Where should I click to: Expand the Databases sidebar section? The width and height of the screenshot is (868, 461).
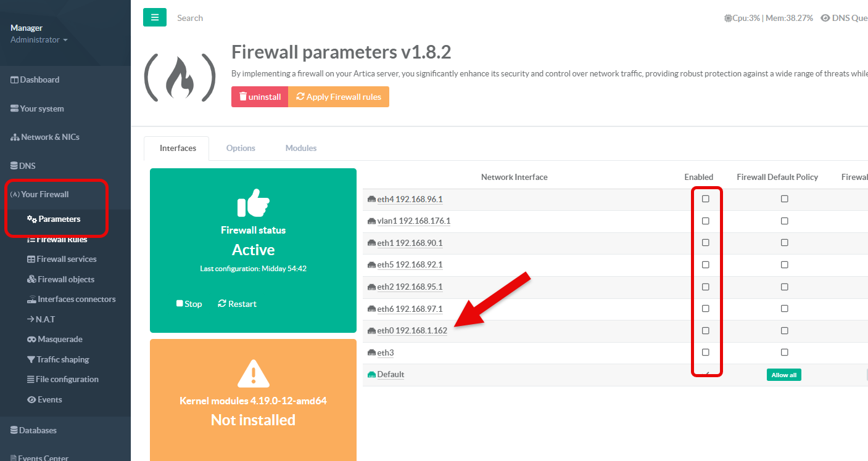[37, 431]
